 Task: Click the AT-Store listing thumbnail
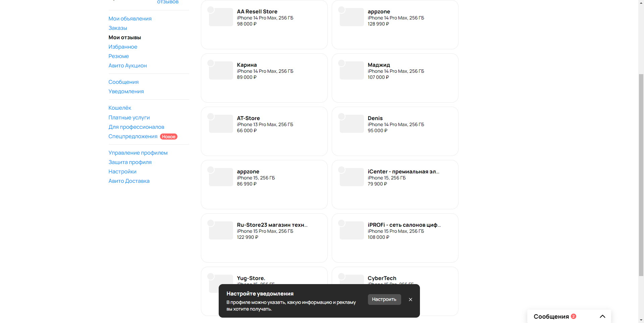[221, 124]
